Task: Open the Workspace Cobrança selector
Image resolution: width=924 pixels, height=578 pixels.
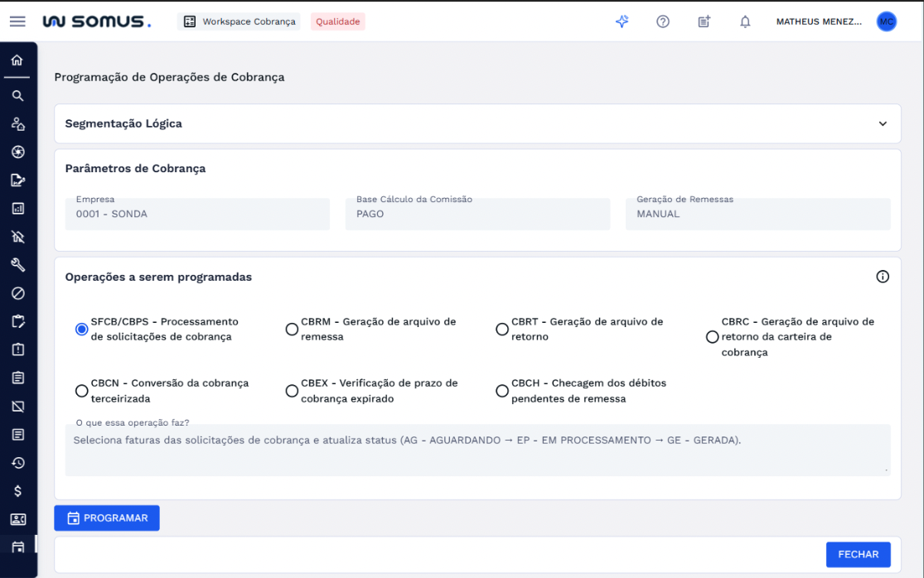Action: (239, 22)
